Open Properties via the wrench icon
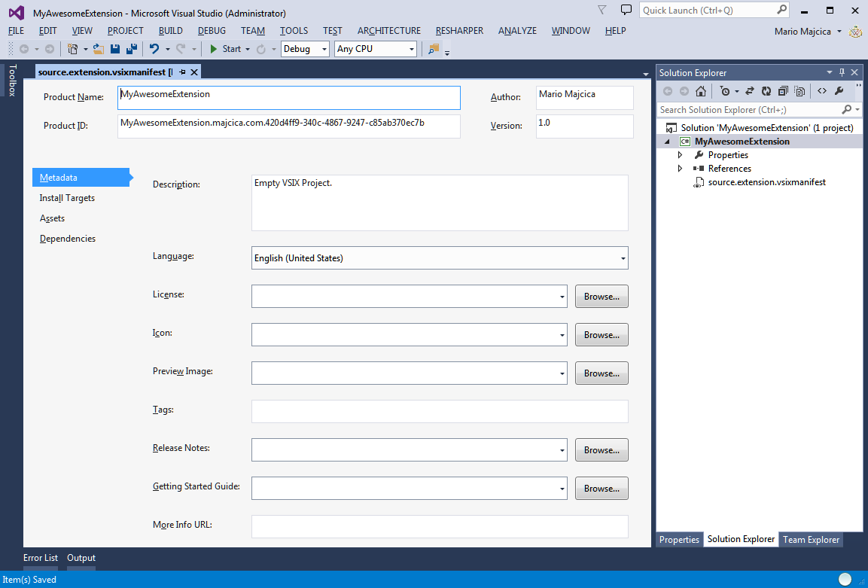868x588 pixels. (x=839, y=91)
